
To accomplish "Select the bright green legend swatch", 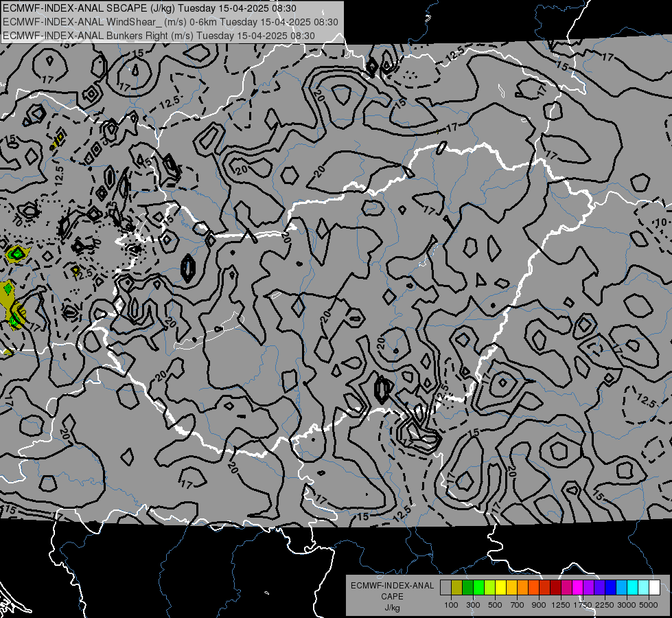I will [478, 588].
